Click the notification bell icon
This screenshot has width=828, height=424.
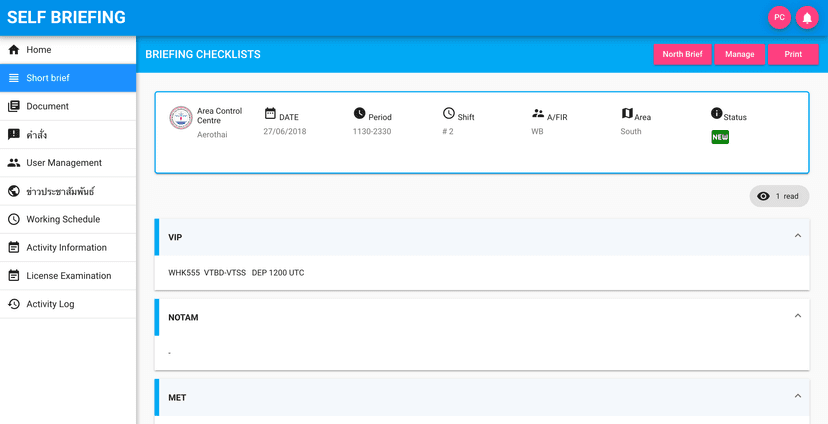[x=807, y=17]
